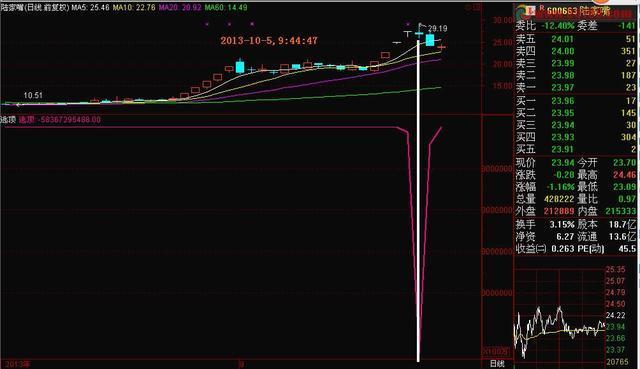Click the 涨跌 value -0.28
This screenshot has height=369, width=640.
[563, 175]
